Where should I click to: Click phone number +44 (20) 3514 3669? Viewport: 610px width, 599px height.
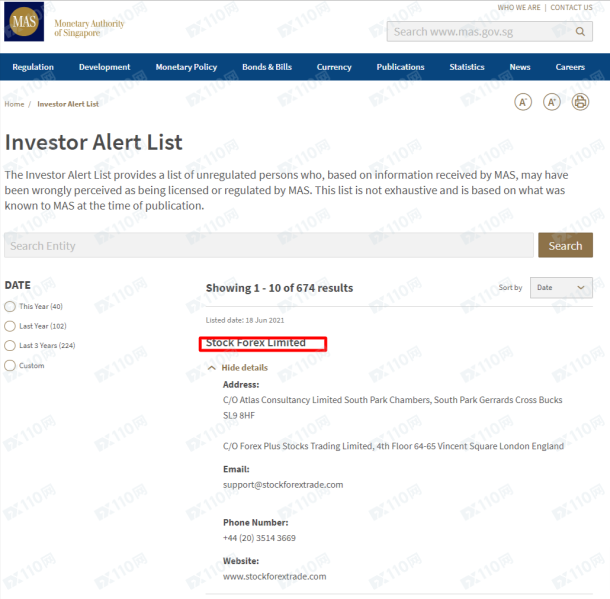click(x=259, y=538)
